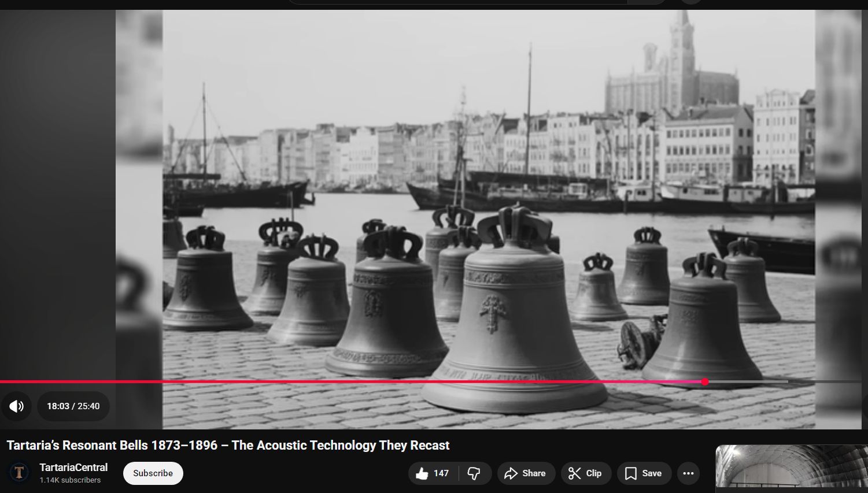Click the video title about Tartaria's Resonant Bells
Screen dimensions: 868x493
[x=228, y=446]
